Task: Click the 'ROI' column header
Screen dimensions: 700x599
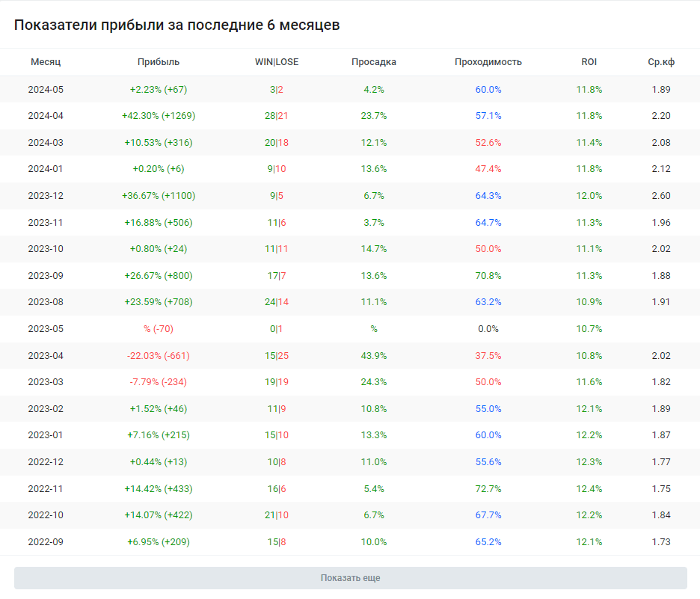Action: pos(589,62)
